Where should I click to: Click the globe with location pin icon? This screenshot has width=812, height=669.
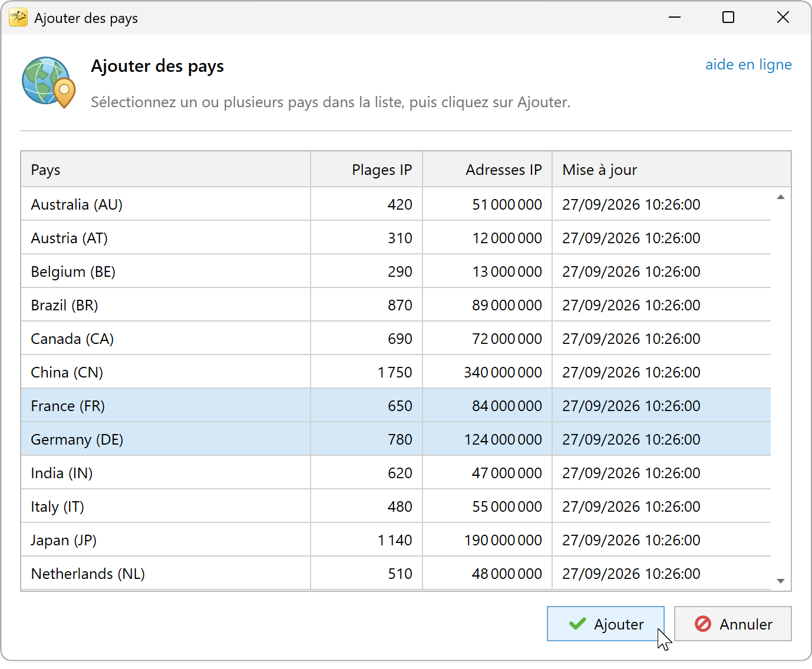coord(49,82)
